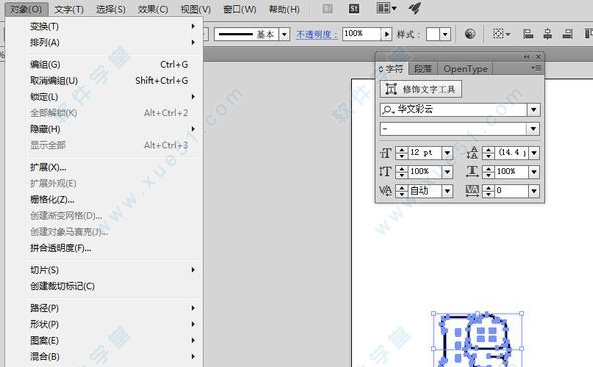Screen dimensions: 593x367
Task: Open the arrange documents layout icon
Action: [387, 8]
